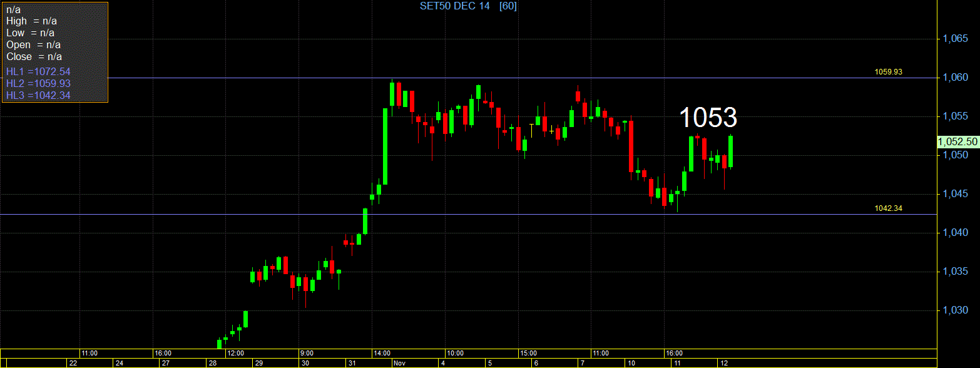
Task: Click the 1,040 price axis label
Action: (956, 233)
